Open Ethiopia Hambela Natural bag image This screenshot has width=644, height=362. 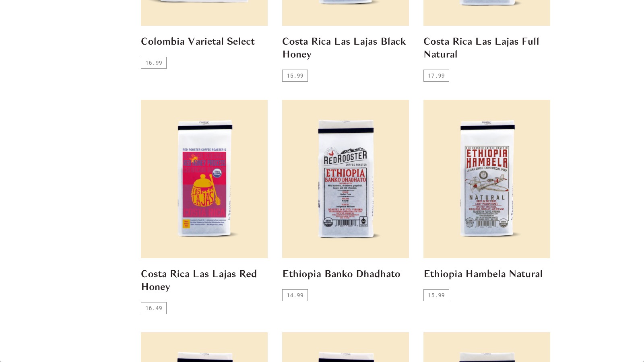coord(487,179)
